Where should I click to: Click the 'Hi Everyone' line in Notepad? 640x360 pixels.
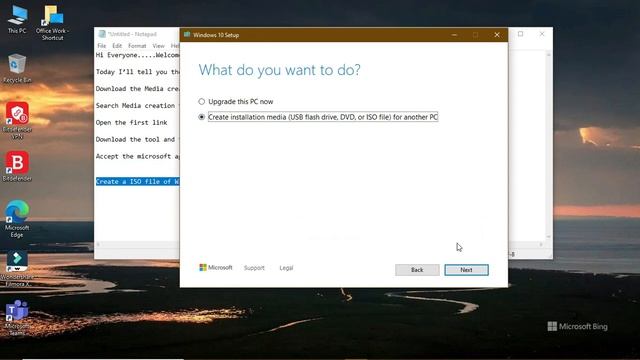pyautogui.click(x=138, y=55)
